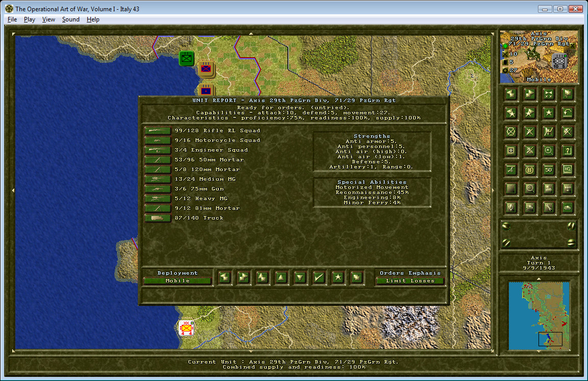Click the star button in unit report toolbar
This screenshot has height=381, width=588.
(x=338, y=277)
